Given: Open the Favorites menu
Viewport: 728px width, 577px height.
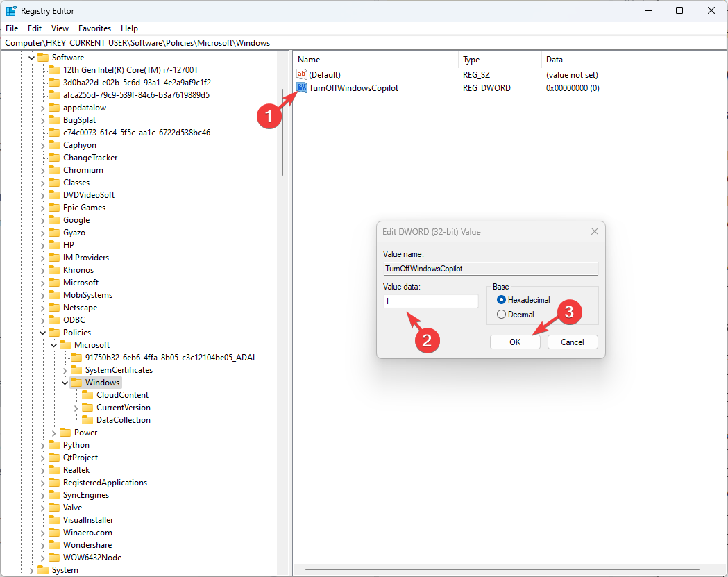Looking at the screenshot, I should pyautogui.click(x=94, y=28).
